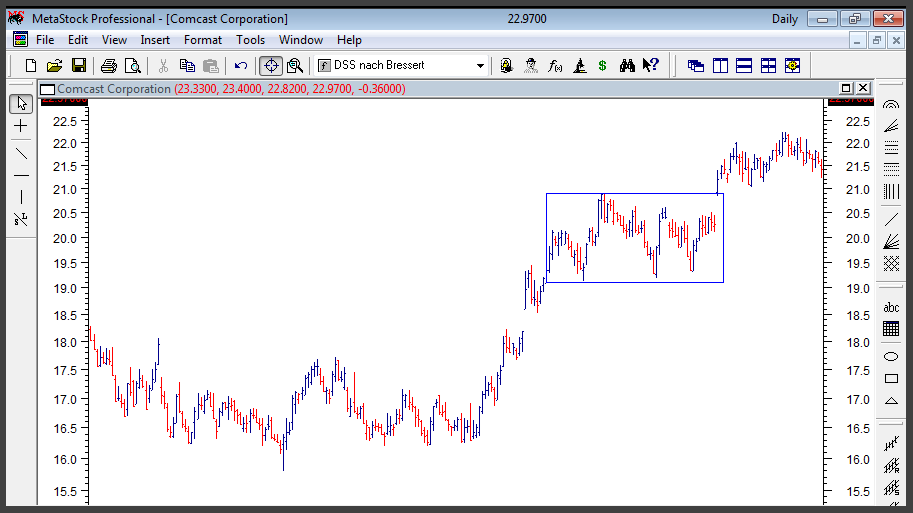Image resolution: width=913 pixels, height=513 pixels.
Task: Open the System Tester microscope icon
Action: [579, 65]
